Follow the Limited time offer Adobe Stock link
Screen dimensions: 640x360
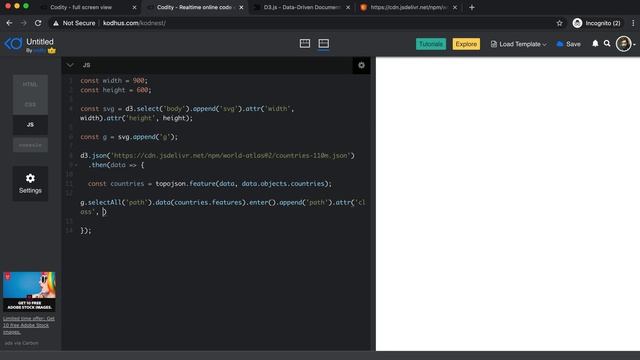coord(29,325)
